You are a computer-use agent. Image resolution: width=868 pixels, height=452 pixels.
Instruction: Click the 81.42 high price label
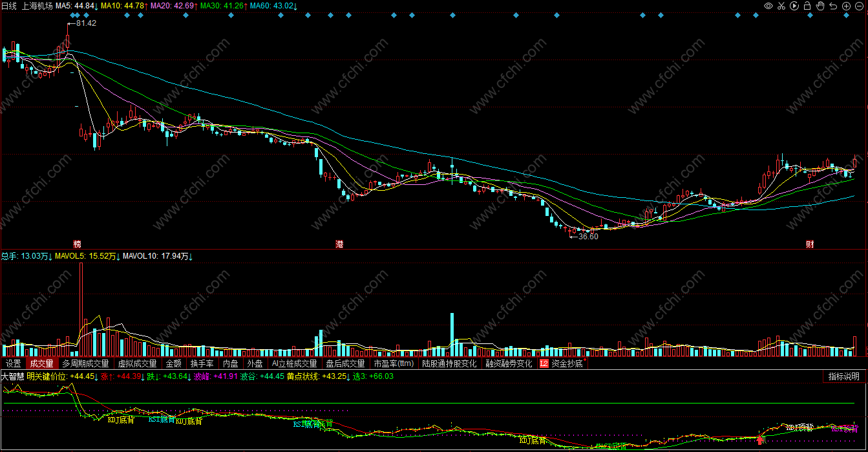85,23
